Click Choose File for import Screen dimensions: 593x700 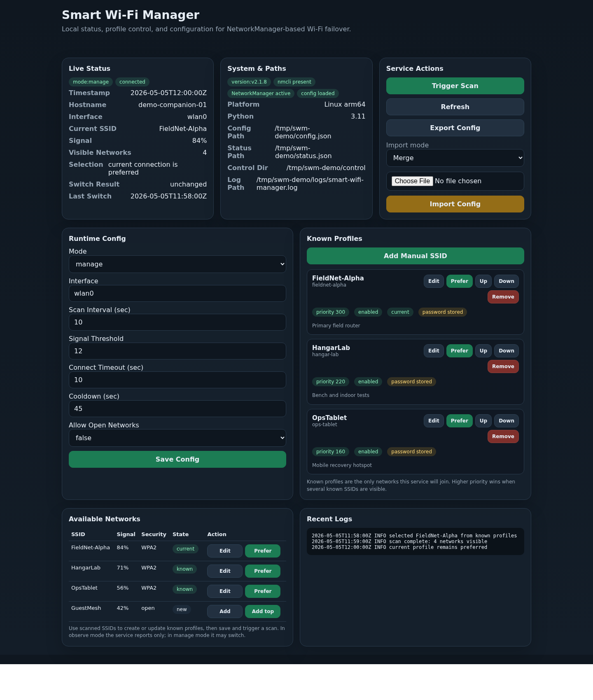(412, 181)
